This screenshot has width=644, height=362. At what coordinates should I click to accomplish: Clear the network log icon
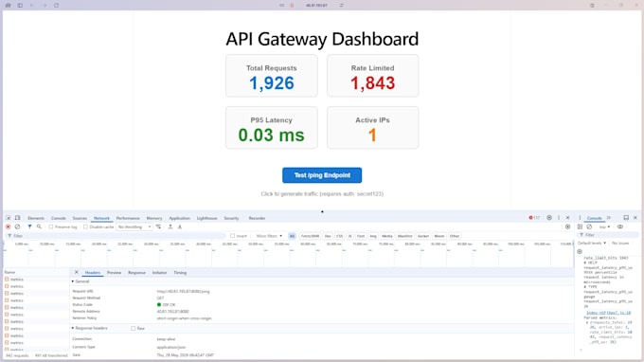pyautogui.click(x=17, y=226)
